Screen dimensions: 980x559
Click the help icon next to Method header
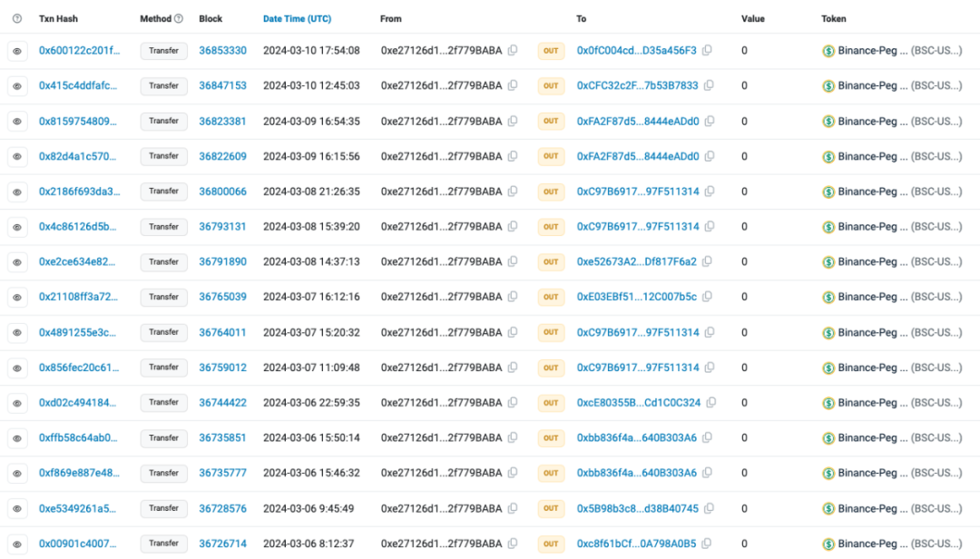coord(178,19)
